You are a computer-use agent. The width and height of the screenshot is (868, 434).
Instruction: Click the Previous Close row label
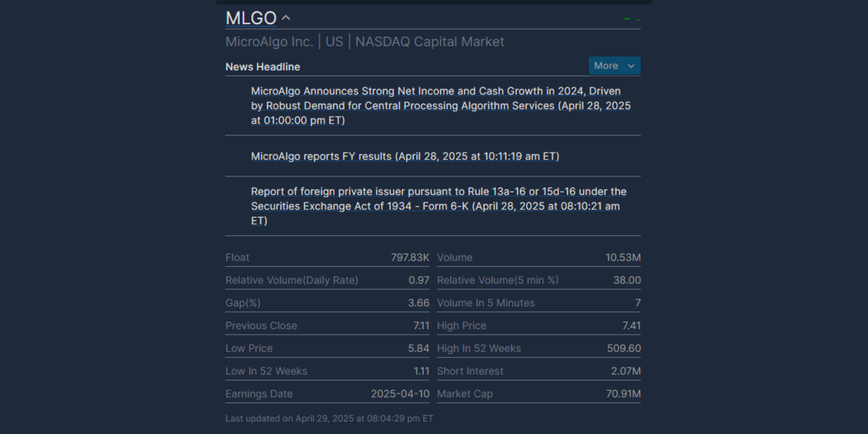click(x=261, y=325)
